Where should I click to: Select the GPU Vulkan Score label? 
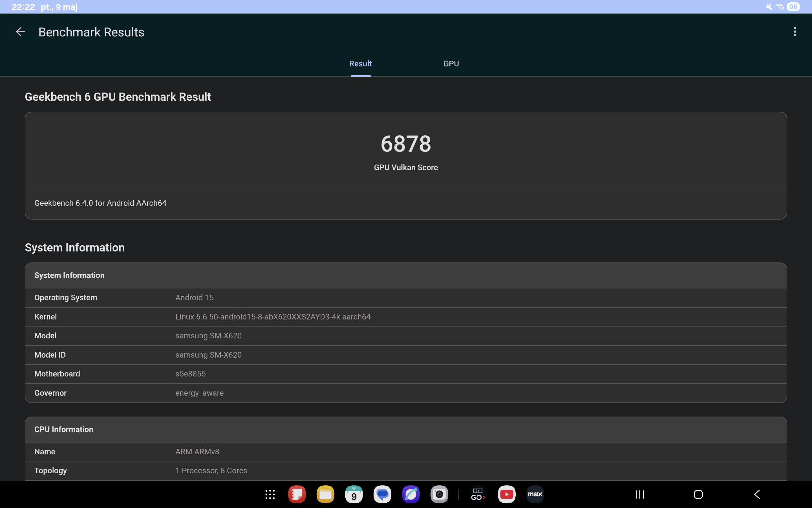pos(406,167)
